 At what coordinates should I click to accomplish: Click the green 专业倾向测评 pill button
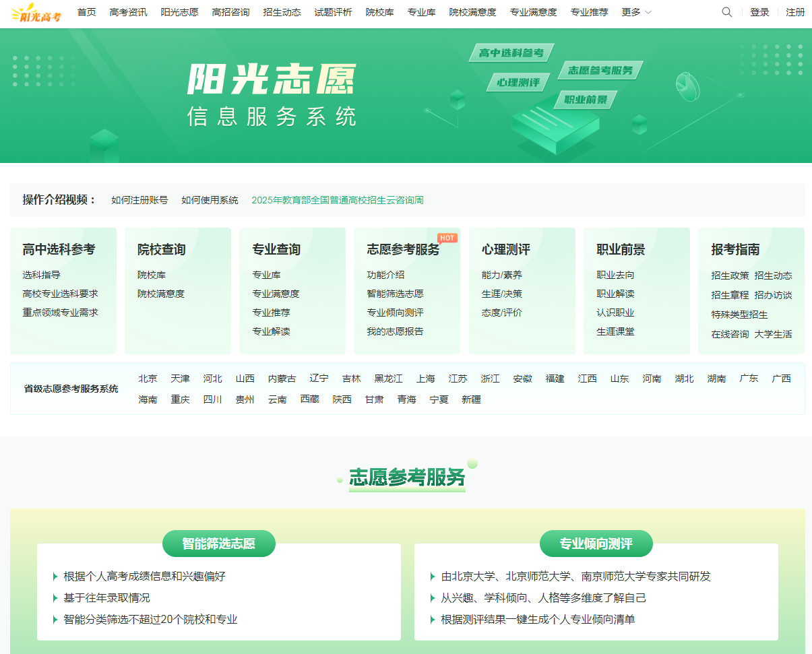tap(596, 544)
